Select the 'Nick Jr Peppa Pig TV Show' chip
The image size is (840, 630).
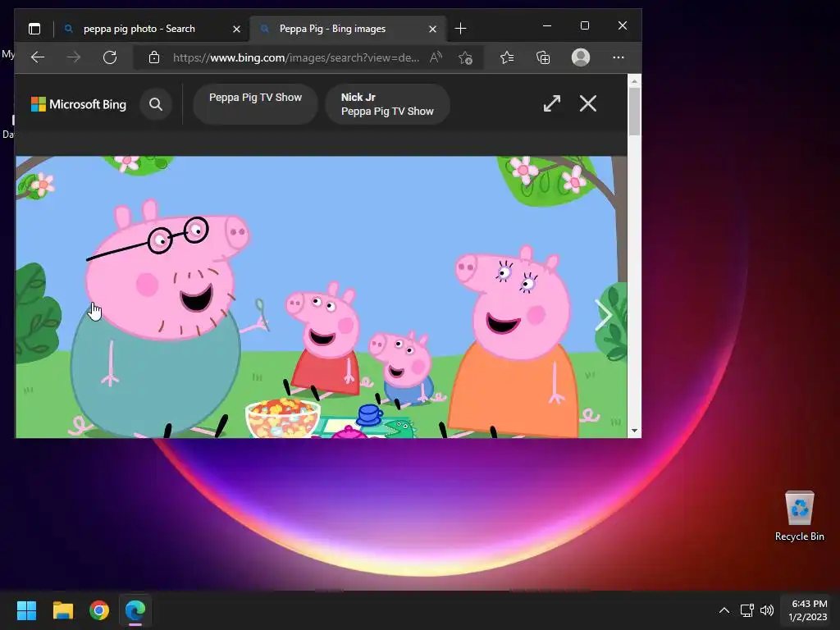click(387, 104)
